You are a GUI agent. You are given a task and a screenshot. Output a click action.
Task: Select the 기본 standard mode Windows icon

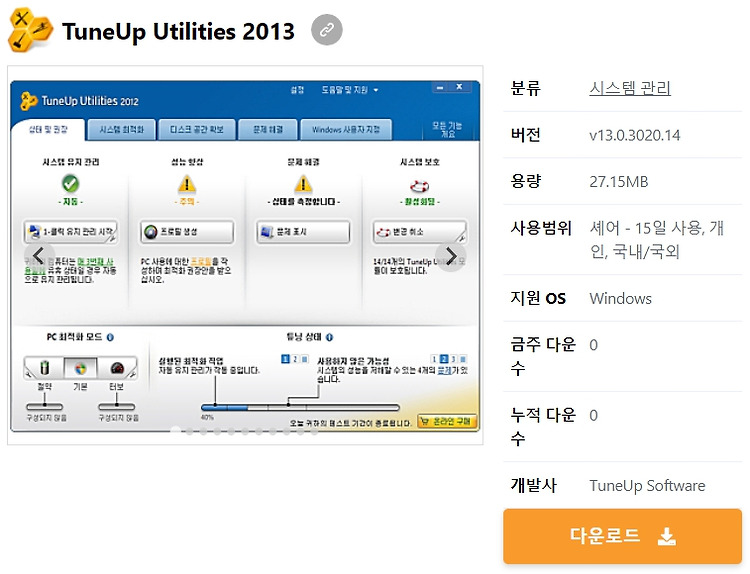[80, 368]
